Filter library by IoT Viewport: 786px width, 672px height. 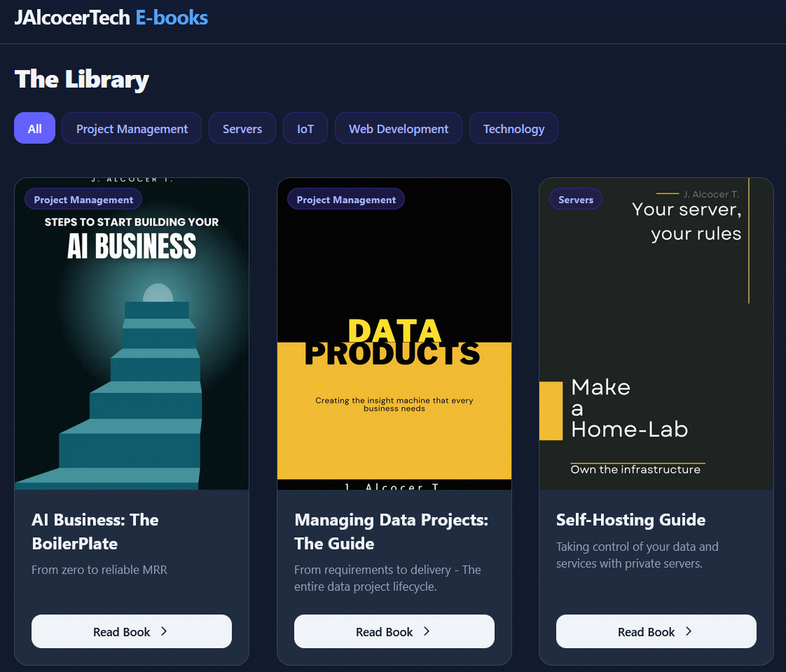(x=305, y=128)
